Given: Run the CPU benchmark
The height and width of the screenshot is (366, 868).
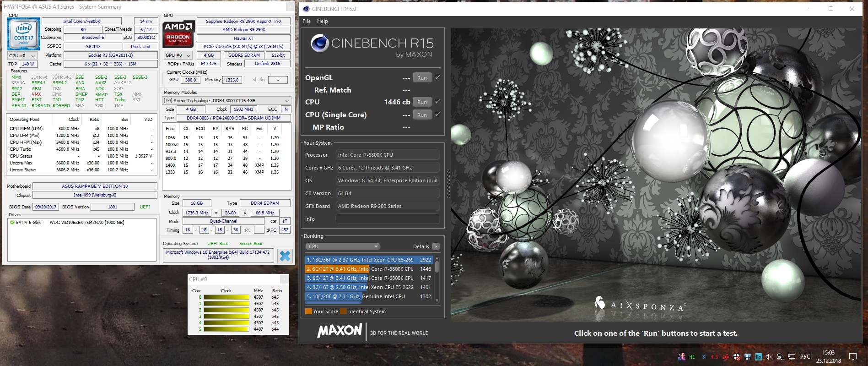Looking at the screenshot, I should (x=422, y=102).
